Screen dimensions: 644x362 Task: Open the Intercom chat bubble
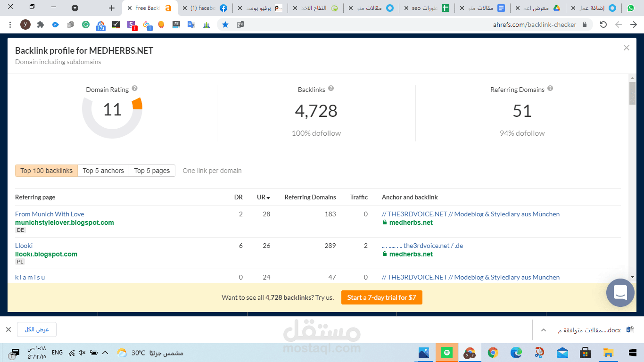coord(620,293)
